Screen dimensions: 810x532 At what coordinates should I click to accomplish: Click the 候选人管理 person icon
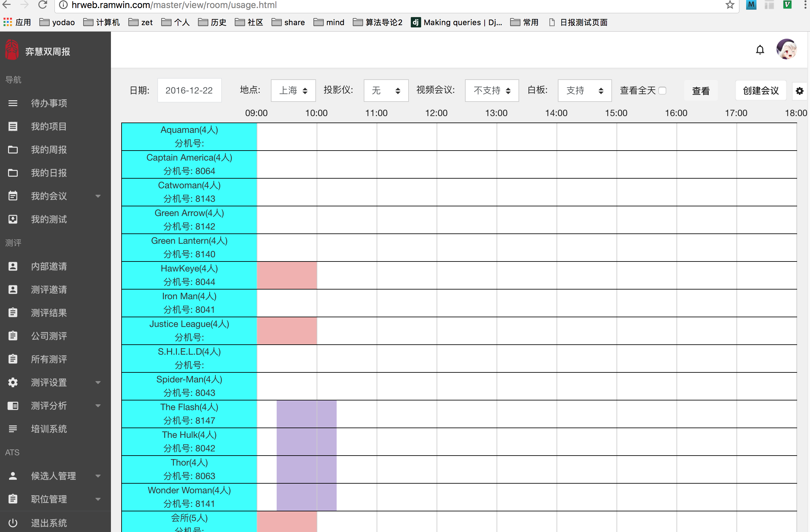coord(13,476)
